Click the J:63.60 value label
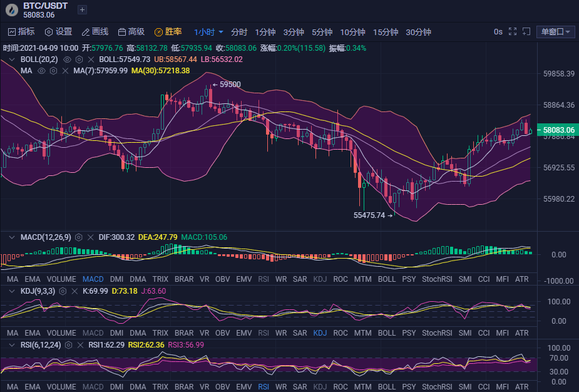 coord(154,291)
